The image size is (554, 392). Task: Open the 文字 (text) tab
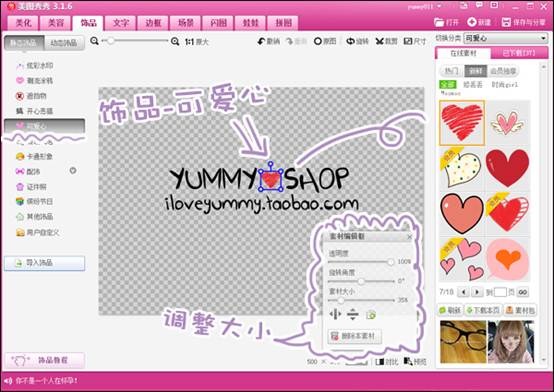[x=120, y=23]
